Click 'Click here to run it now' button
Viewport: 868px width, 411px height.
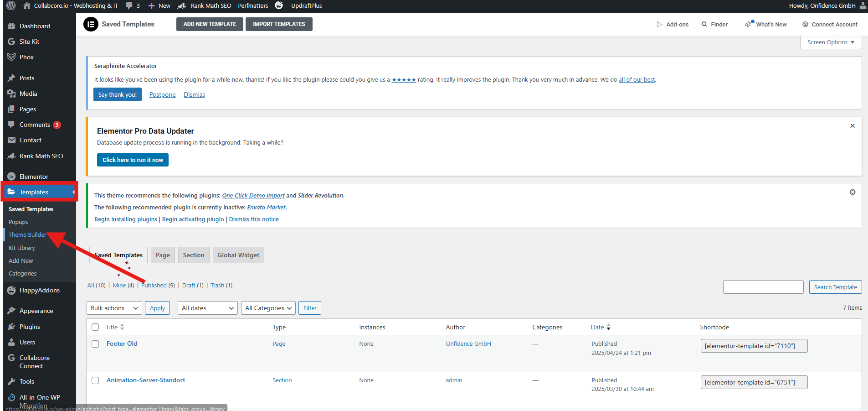[133, 160]
